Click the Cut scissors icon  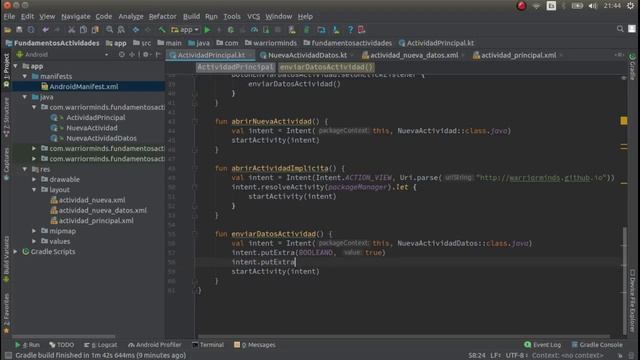[71, 30]
